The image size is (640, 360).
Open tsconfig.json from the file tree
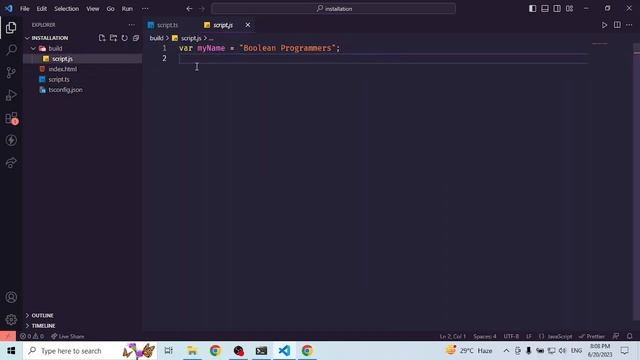[x=83, y=90]
